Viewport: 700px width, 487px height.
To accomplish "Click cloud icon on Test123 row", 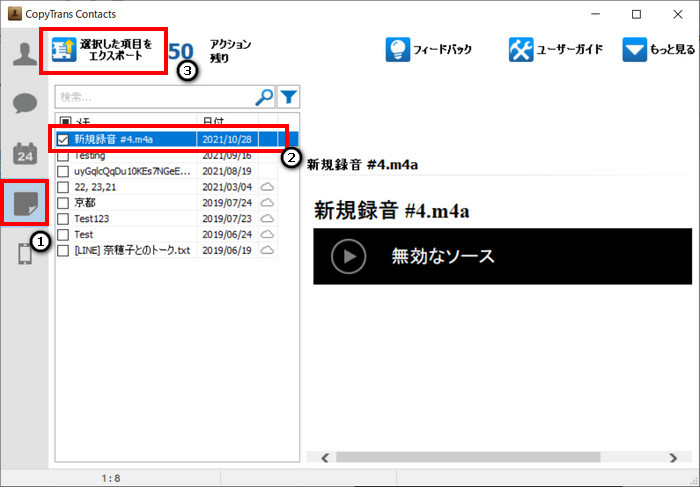I will pos(267,218).
